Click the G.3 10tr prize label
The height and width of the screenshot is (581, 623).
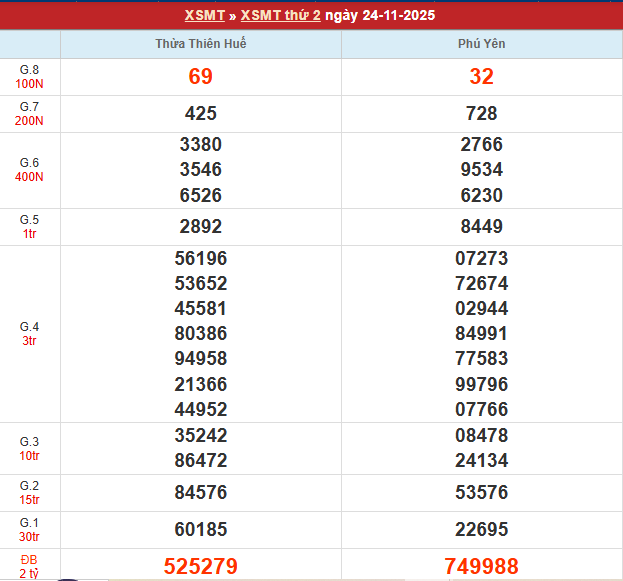pyautogui.click(x=29, y=448)
